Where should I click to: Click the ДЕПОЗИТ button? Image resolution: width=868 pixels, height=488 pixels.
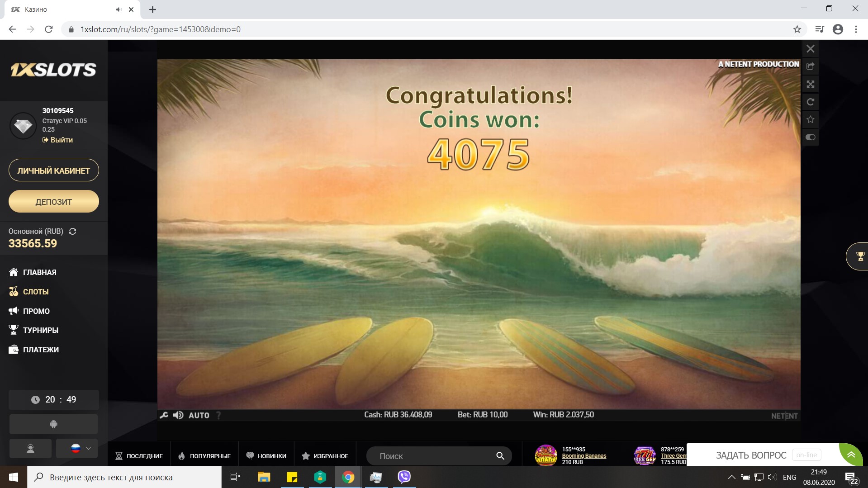[x=53, y=202]
